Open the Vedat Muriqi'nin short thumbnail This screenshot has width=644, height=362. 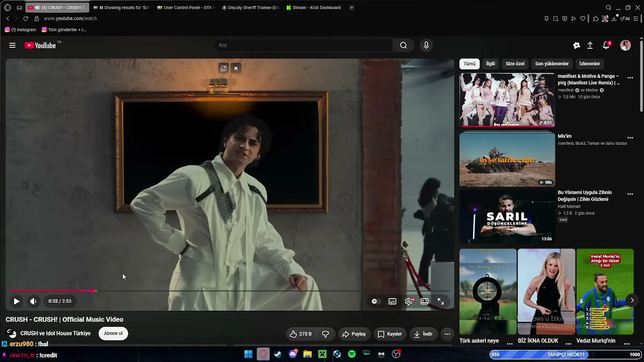pyautogui.click(x=605, y=292)
